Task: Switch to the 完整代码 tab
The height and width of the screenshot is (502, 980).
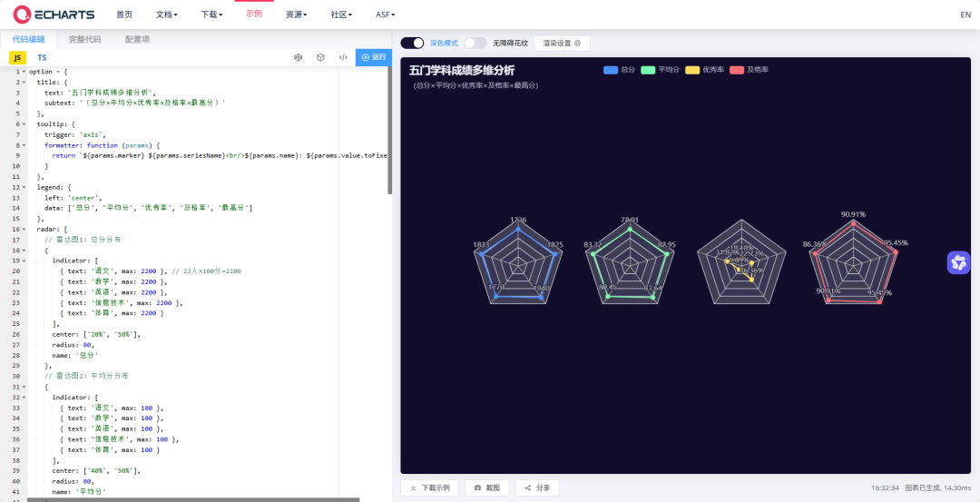Action: (x=84, y=39)
